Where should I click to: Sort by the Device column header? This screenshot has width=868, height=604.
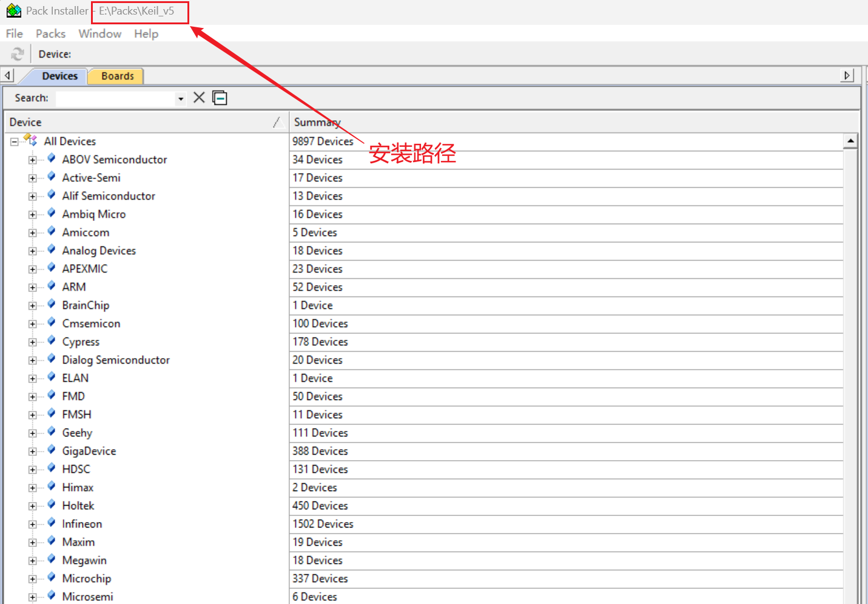tap(146, 122)
